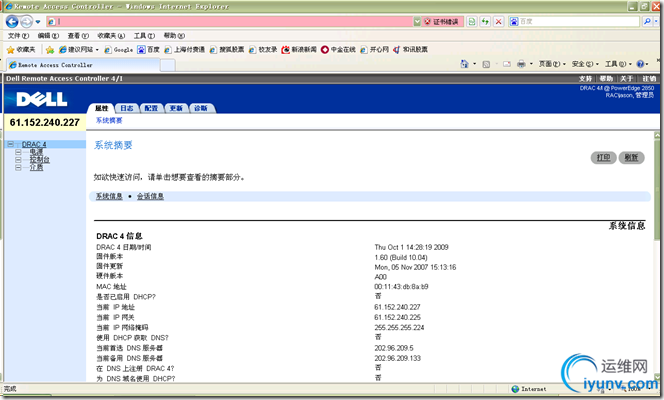664x400 pixels.
Task: Add to favorites bar star icon
Action: 50,50
